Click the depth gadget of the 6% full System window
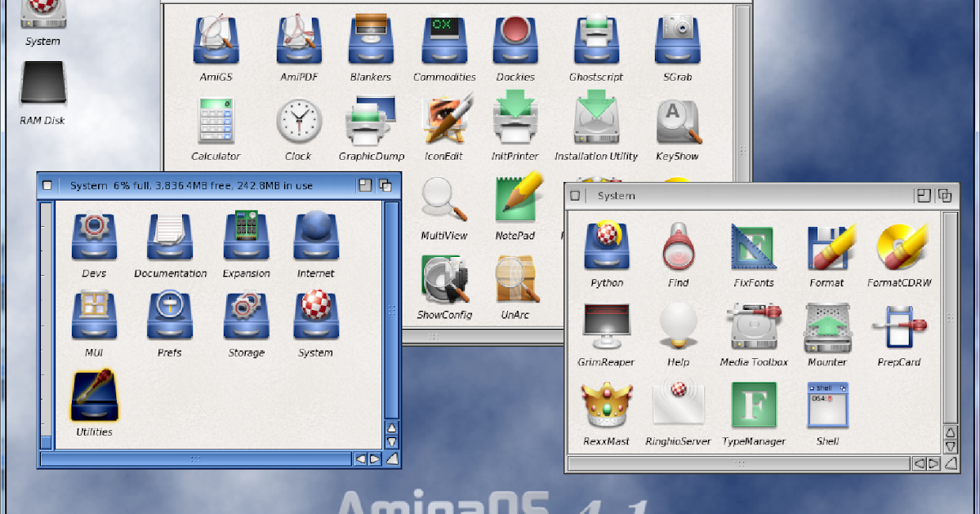980x514 pixels. pyautogui.click(x=385, y=185)
